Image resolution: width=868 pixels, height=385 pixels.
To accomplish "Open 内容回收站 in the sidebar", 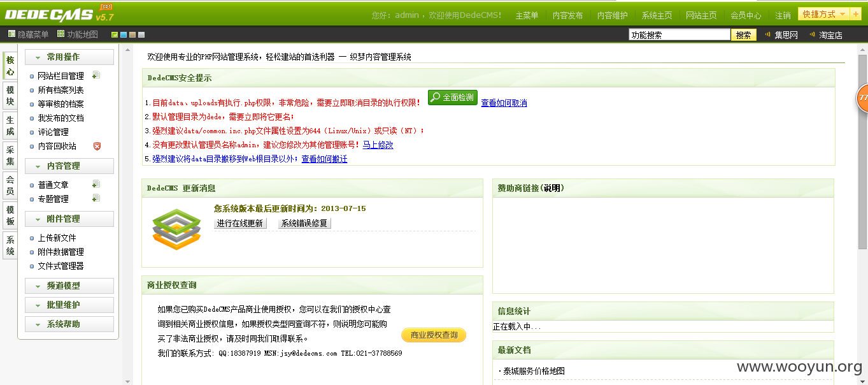I will [57, 146].
